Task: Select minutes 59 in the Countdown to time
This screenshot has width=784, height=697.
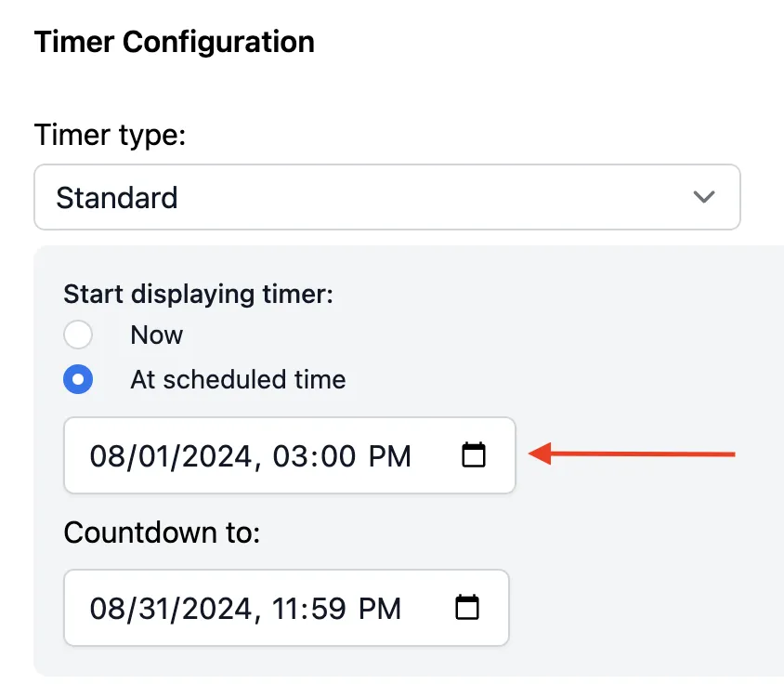Action: [330, 609]
